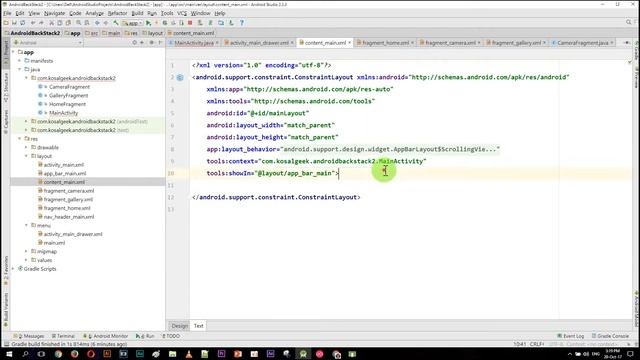Click the Synchronize toolbar icon
The width and height of the screenshot is (640, 360).
pos(22,23)
